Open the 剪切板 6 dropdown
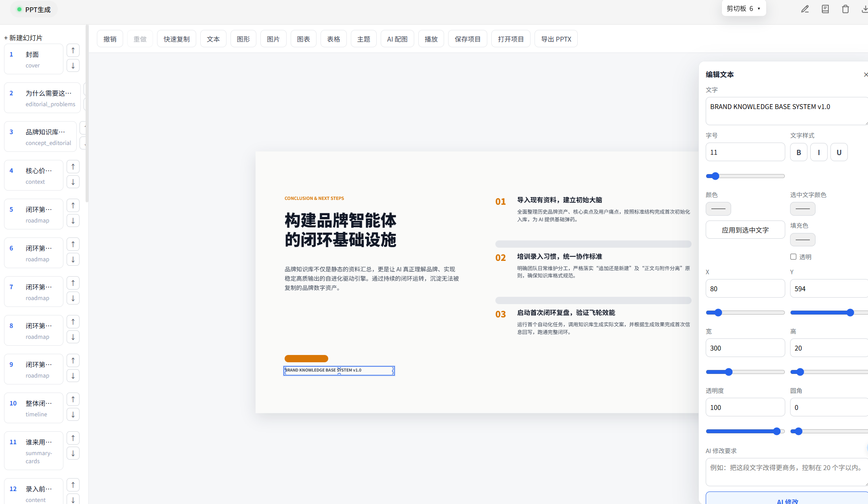 click(744, 8)
